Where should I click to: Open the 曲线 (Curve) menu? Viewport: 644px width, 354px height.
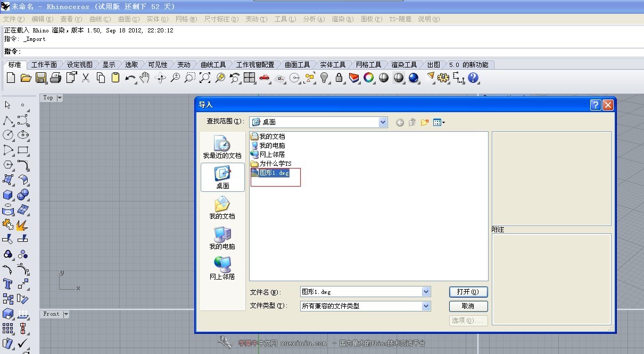tap(100, 19)
